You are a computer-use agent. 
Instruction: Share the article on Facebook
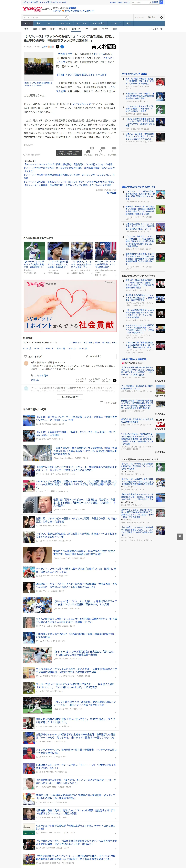(62, 47)
